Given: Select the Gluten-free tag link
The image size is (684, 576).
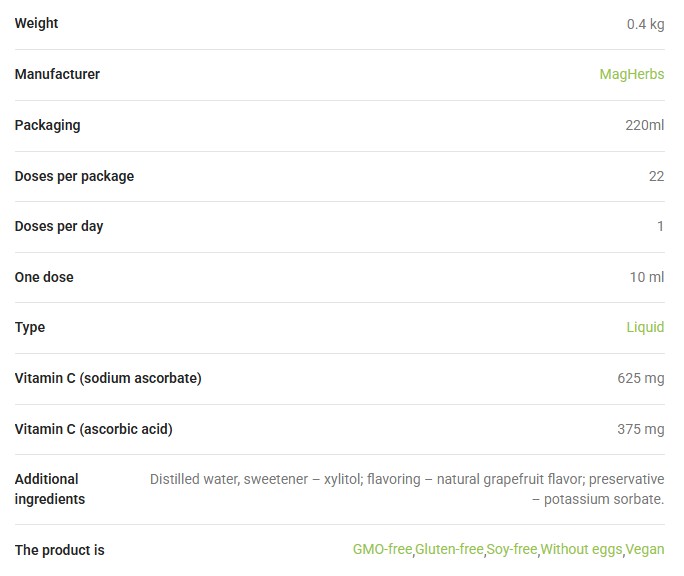Looking at the screenshot, I should tap(449, 549).
